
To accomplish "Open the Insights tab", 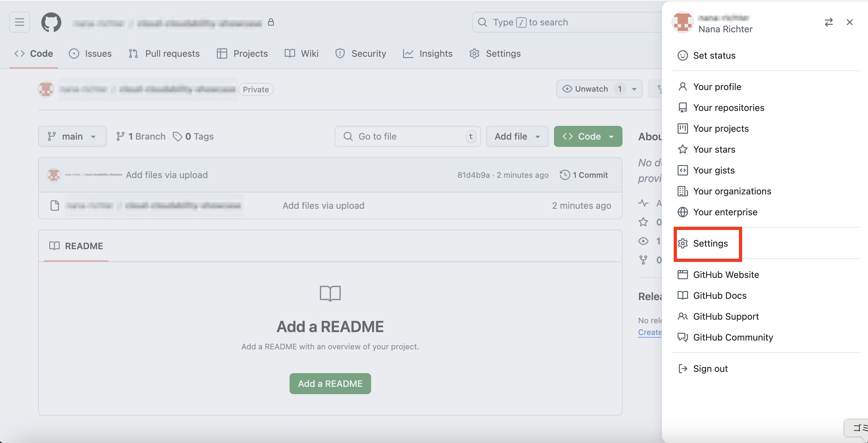I will pos(427,53).
